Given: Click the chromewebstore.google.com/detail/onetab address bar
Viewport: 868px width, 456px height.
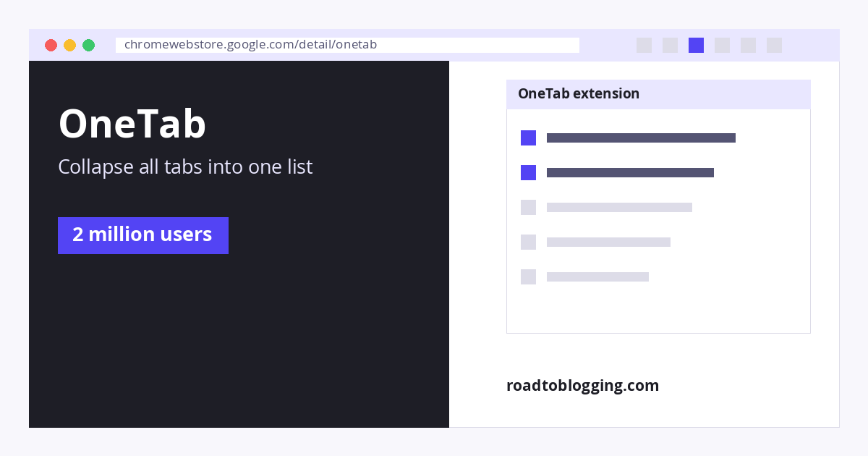Looking at the screenshot, I should tap(347, 45).
